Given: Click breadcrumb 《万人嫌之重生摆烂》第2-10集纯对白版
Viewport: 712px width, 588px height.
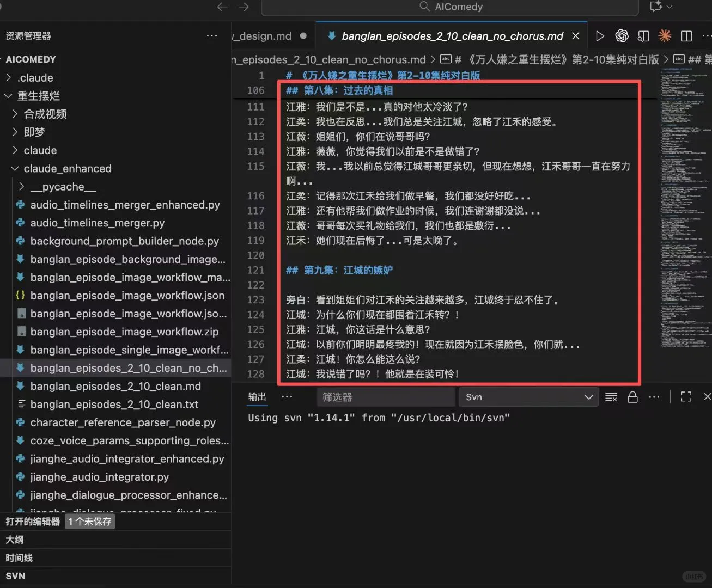Looking at the screenshot, I should pos(556,59).
